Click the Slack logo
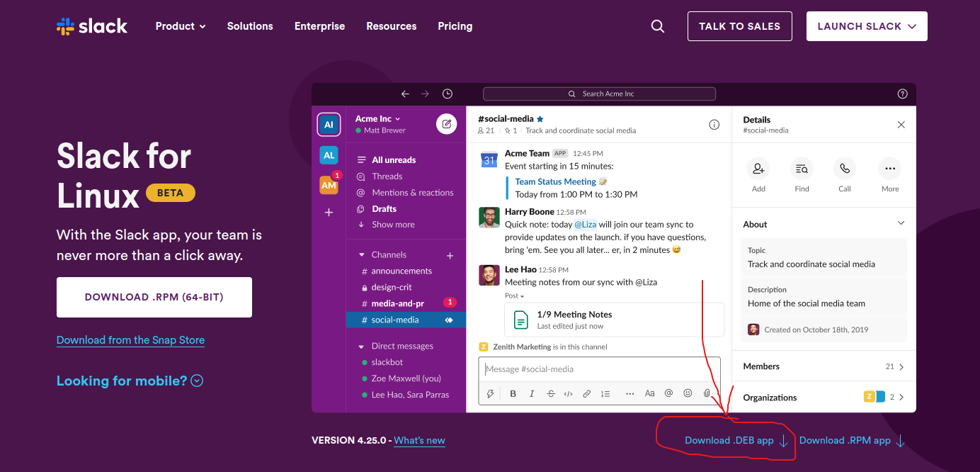The image size is (980, 472). [x=92, y=26]
